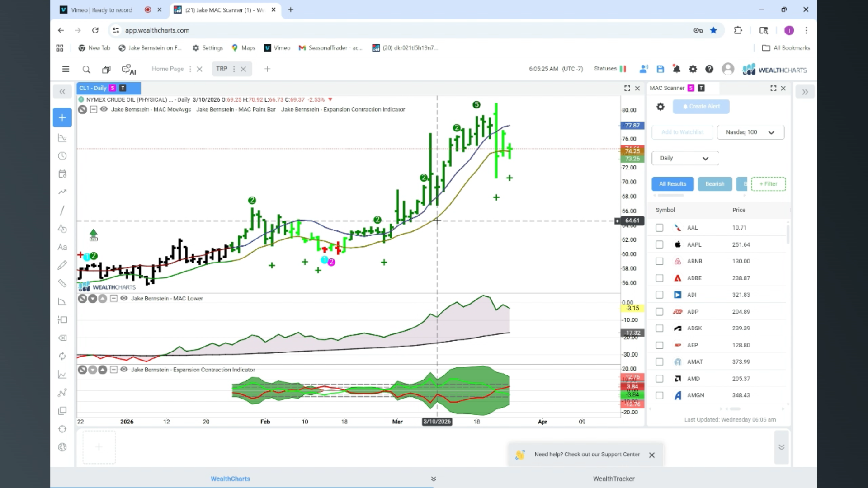
Task: Open the MAC Scanner settings gear
Action: (x=660, y=107)
